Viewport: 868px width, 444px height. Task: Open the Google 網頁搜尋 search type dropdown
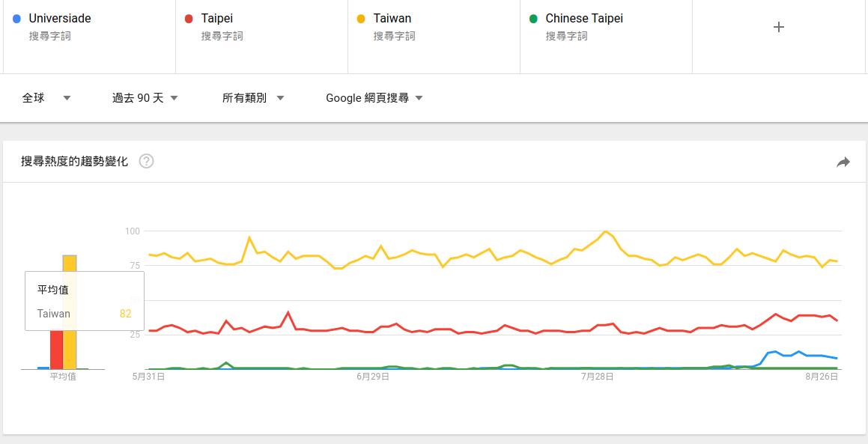(374, 98)
